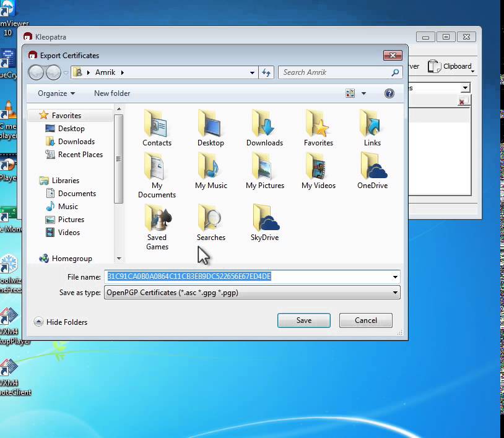Select Libraries node in sidebar

pos(66,181)
